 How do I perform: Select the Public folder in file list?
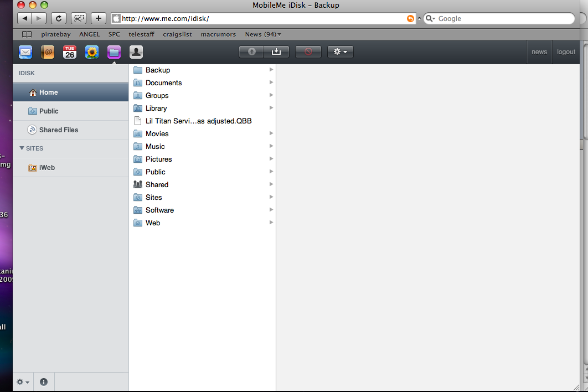click(203, 172)
